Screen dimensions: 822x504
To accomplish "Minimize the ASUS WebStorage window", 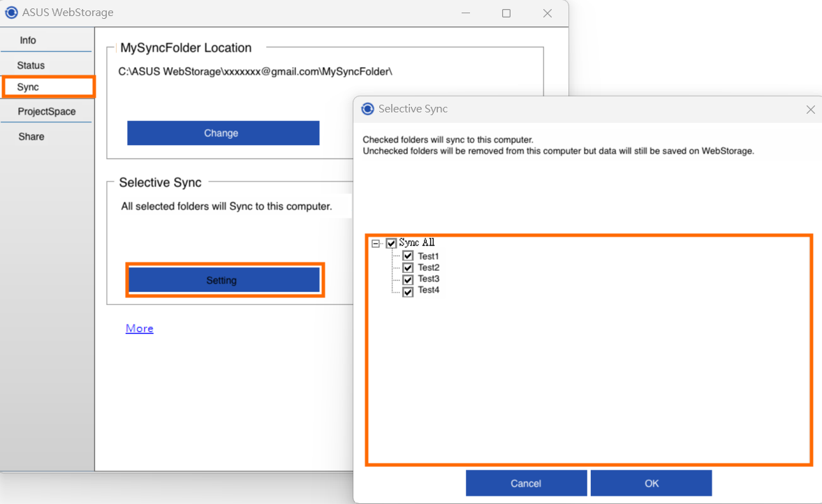I will pyautogui.click(x=466, y=13).
